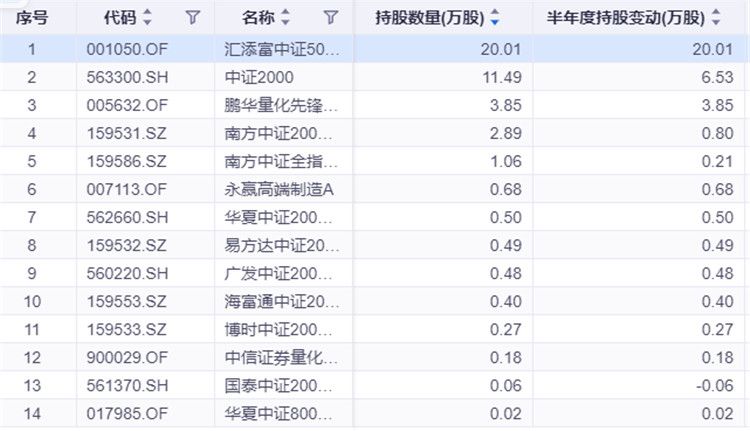Click the 11.49 holding quantity cell
This screenshot has width=750, height=431.
pyautogui.click(x=504, y=77)
